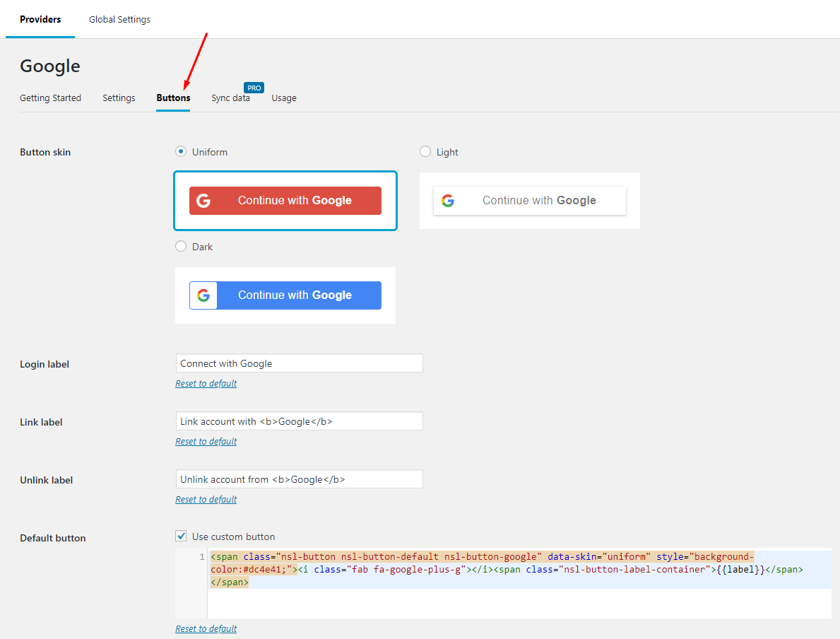Edit the Unlink label input field
Image resolution: width=840 pixels, height=639 pixels.
pos(299,479)
